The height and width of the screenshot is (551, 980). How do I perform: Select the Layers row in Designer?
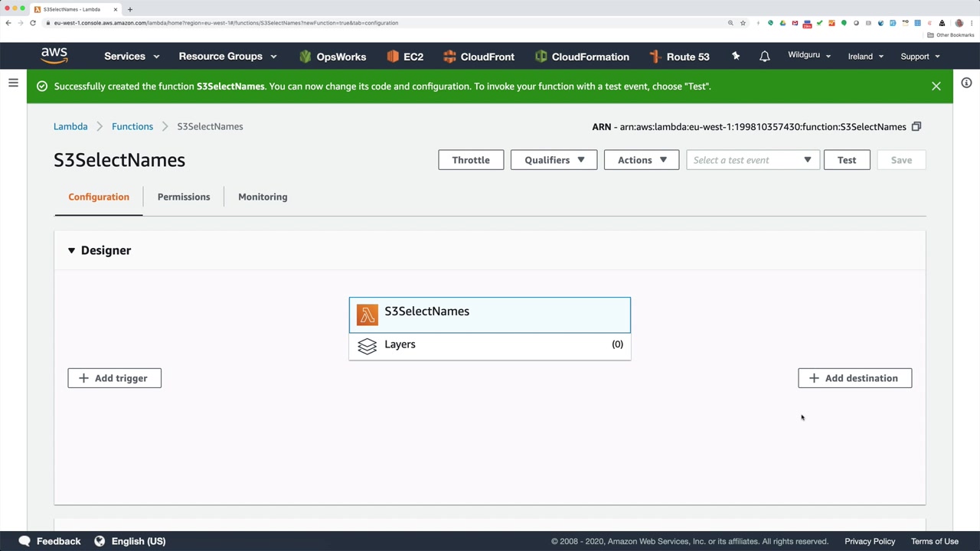pyautogui.click(x=490, y=346)
